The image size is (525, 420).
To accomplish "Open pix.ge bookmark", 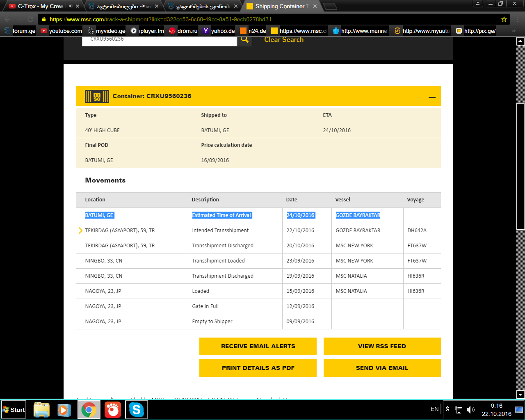I will [x=476, y=31].
